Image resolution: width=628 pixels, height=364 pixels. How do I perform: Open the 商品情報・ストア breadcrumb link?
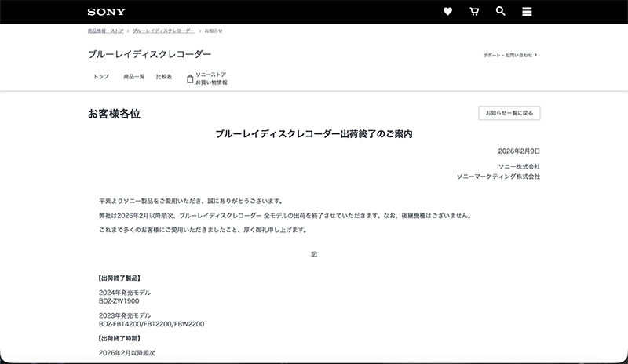105,31
